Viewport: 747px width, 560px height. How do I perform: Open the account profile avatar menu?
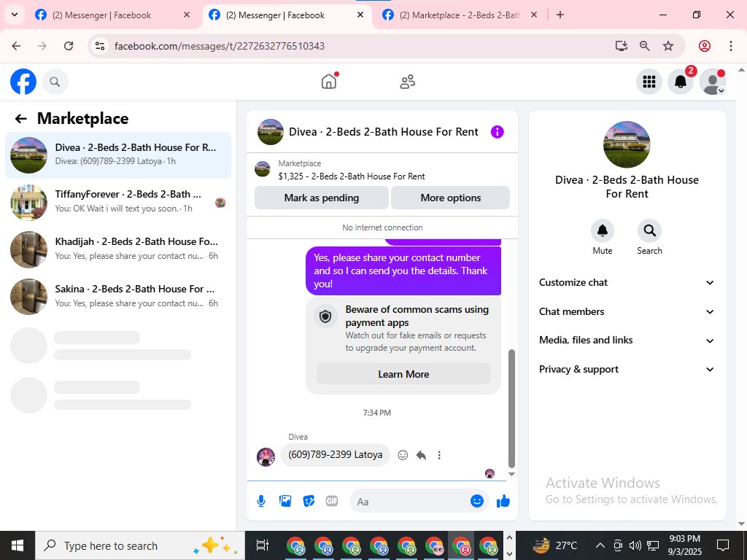(x=712, y=82)
